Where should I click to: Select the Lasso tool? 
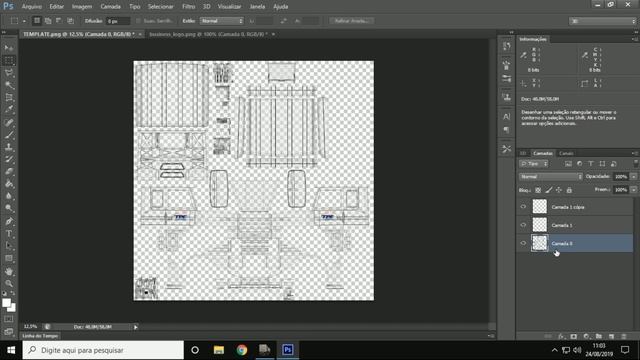pos(9,73)
